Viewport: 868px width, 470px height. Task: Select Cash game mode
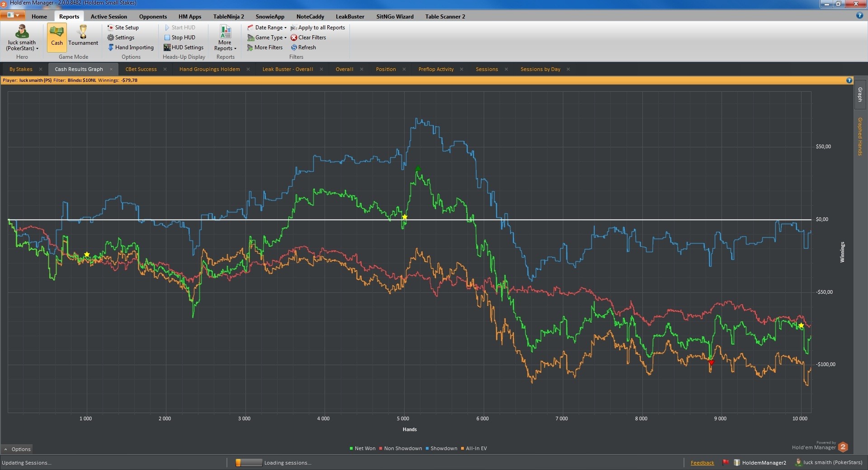57,36
